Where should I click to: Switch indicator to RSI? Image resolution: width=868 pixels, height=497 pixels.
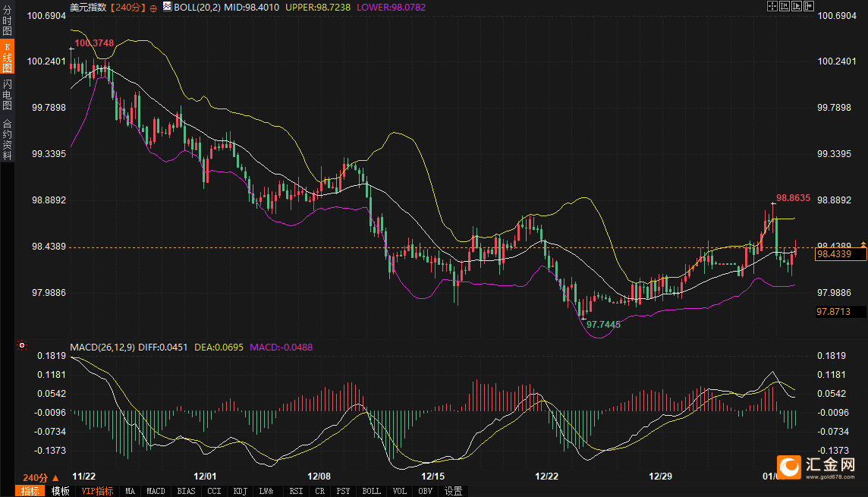[x=296, y=491]
